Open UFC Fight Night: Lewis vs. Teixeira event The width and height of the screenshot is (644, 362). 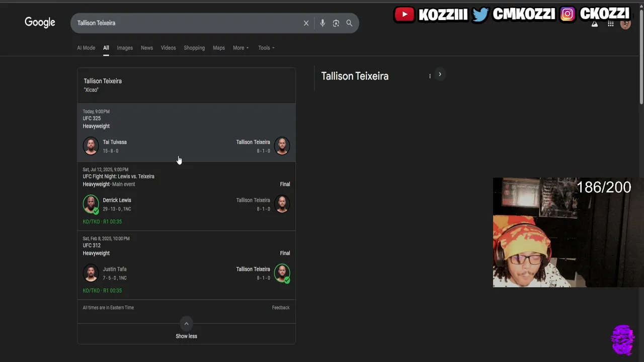click(118, 176)
